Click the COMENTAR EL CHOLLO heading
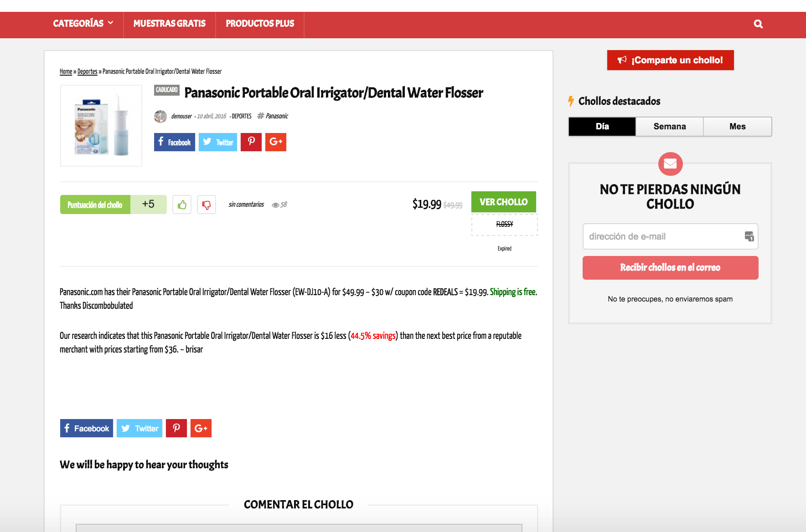This screenshot has height=532, width=806. click(299, 505)
